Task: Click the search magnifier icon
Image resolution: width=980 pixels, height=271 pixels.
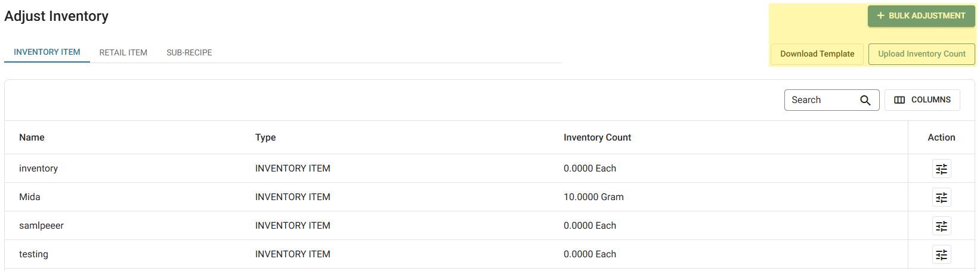Action: tap(865, 100)
